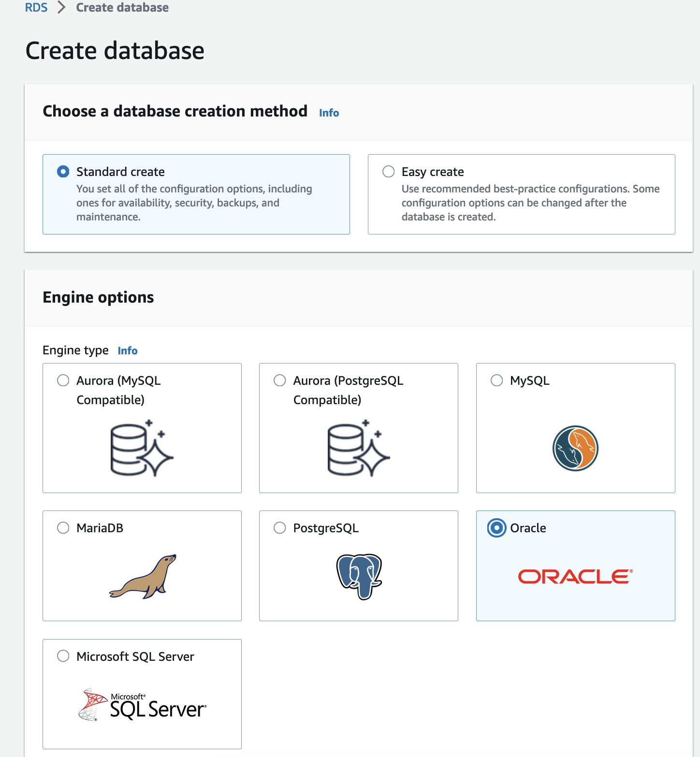This screenshot has height=757, width=700.
Task: Click the PostgreSQL elephant logo
Action: click(x=359, y=577)
